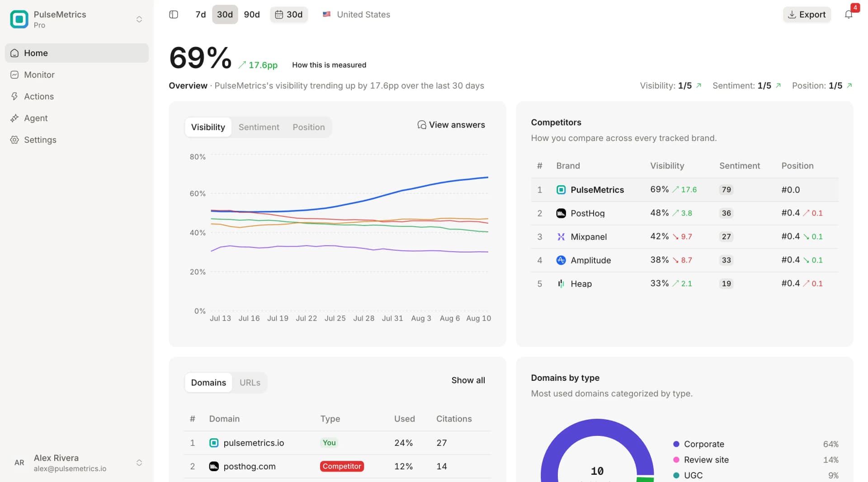Click the Home sidebar icon
The width and height of the screenshot is (868, 482).
tap(14, 53)
